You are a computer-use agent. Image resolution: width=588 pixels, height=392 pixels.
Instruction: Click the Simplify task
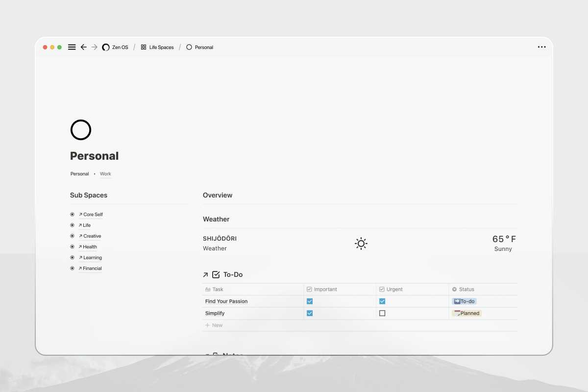pyautogui.click(x=215, y=313)
